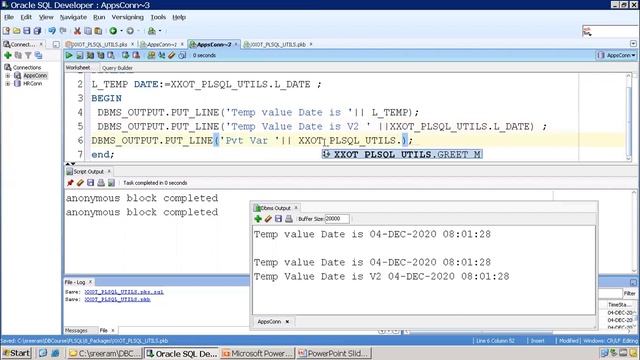Clear Script Output with eraser icon
The width and height of the screenshot is (640, 360).
tap(80, 183)
